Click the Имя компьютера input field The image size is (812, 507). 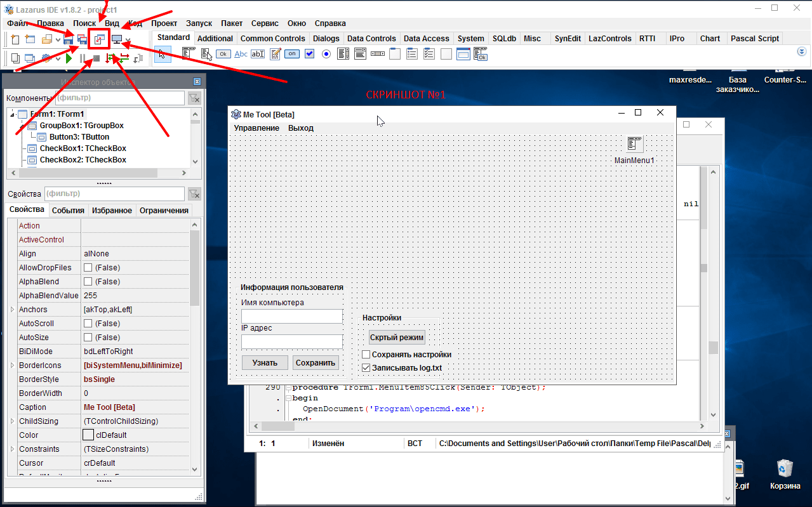[292, 316]
